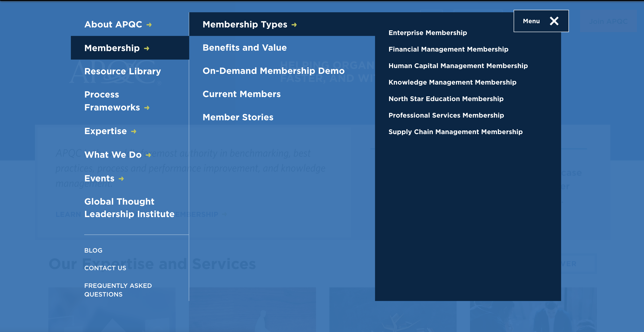This screenshot has height=332, width=644.
Task: Select Supply Chain Management Membership
Action: click(455, 132)
